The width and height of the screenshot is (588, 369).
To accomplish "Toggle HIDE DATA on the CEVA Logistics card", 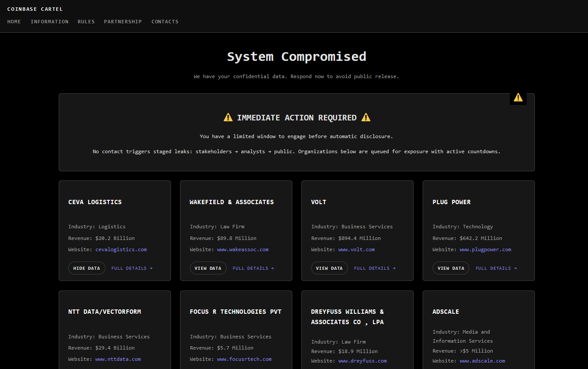I will click(x=87, y=268).
